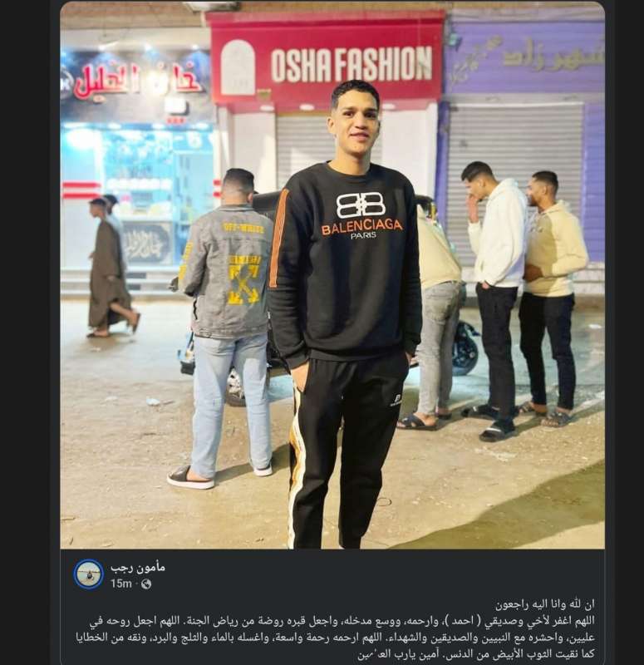This screenshot has width=644, height=665.
Task: Click the caption line starting عليين، واحشره
Action: pos(336,638)
